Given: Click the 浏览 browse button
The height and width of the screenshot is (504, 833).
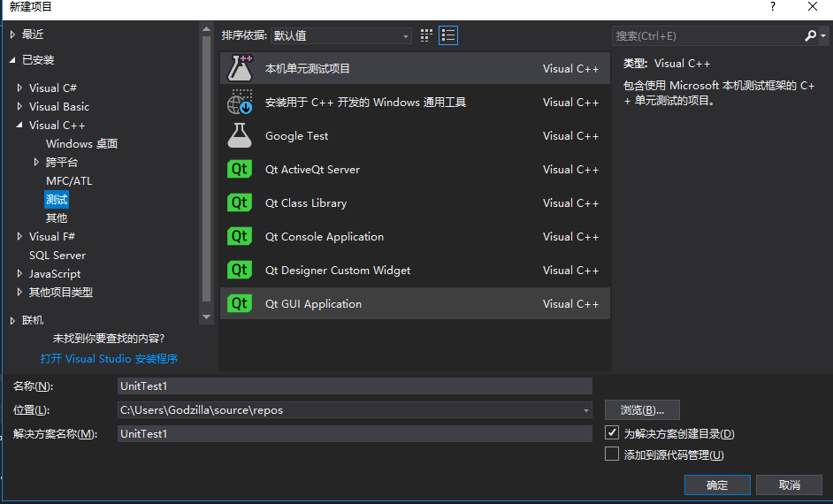Looking at the screenshot, I should [642, 410].
